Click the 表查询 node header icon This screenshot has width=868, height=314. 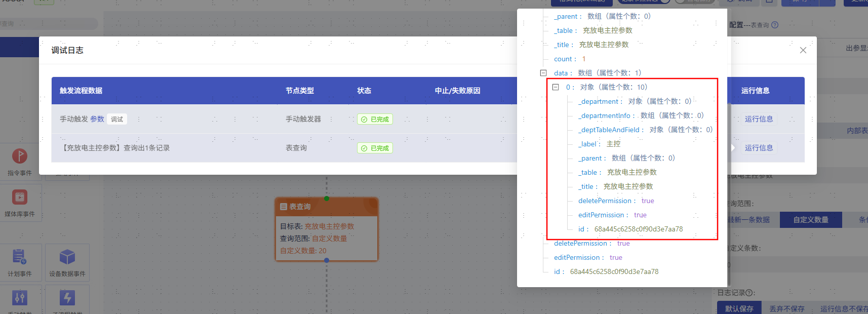[284, 207]
